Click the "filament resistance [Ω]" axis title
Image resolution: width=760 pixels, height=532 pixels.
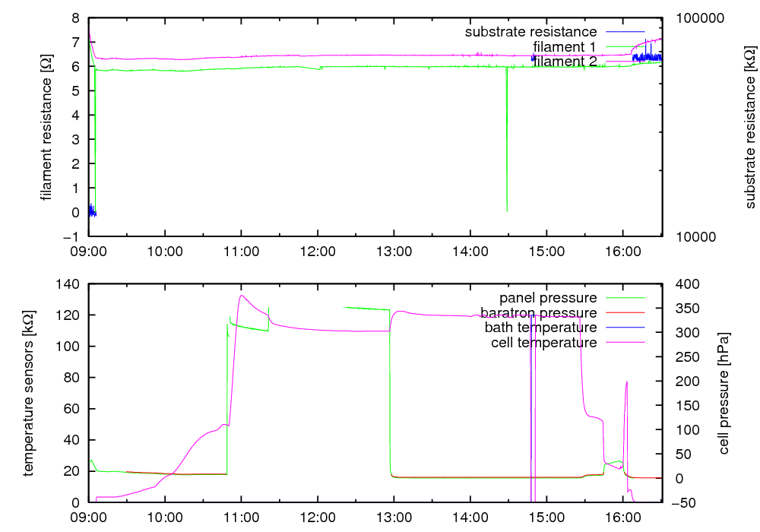47,127
